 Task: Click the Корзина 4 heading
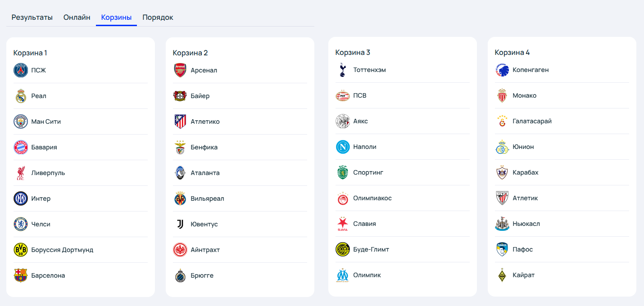point(512,53)
